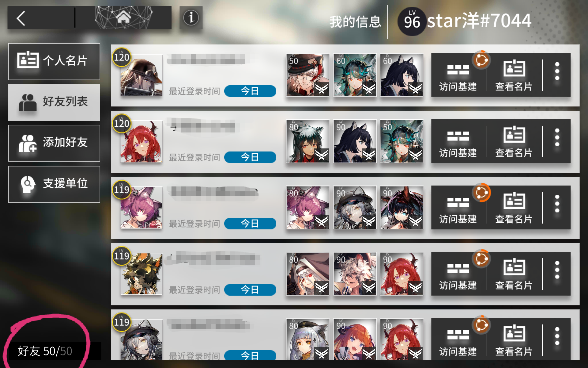Screen dimensions: 588x368
Task: Select the 个人名片 tab
Action: click(x=54, y=61)
